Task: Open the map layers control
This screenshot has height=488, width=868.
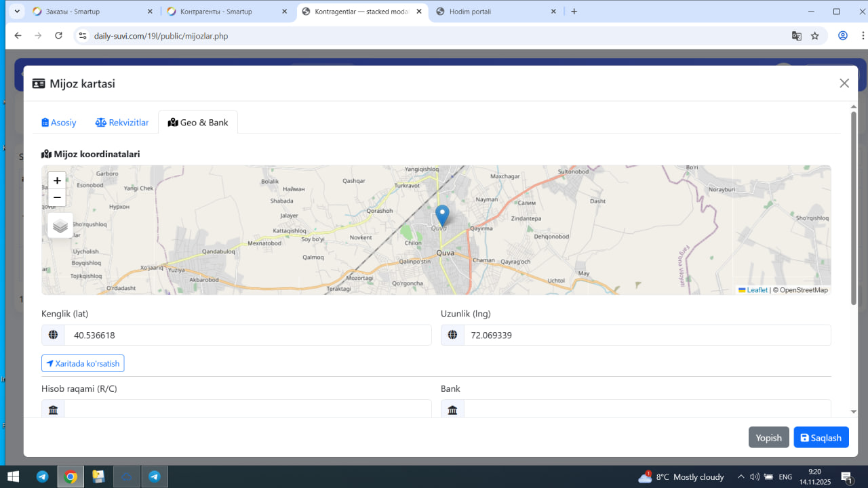Action: [60, 226]
